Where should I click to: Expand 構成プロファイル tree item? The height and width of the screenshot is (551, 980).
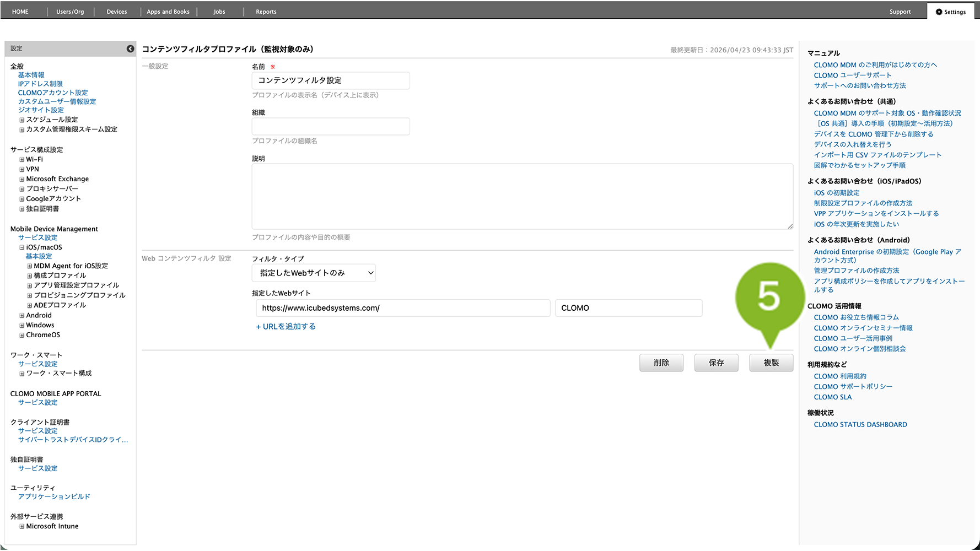click(x=30, y=276)
